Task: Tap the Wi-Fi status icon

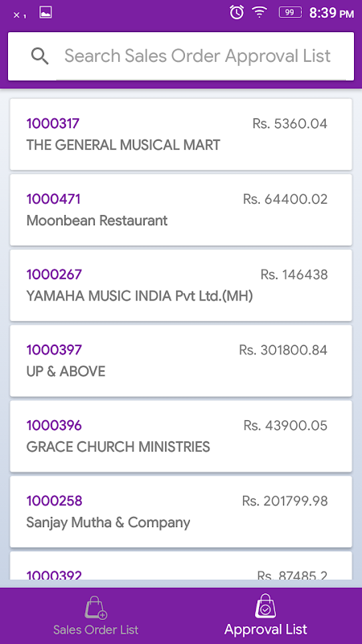Action: (259, 12)
